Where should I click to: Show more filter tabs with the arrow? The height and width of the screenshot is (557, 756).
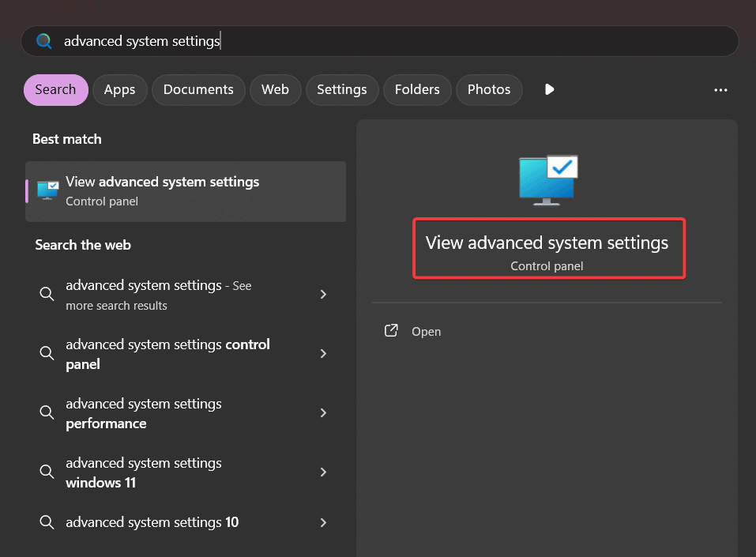pos(549,90)
